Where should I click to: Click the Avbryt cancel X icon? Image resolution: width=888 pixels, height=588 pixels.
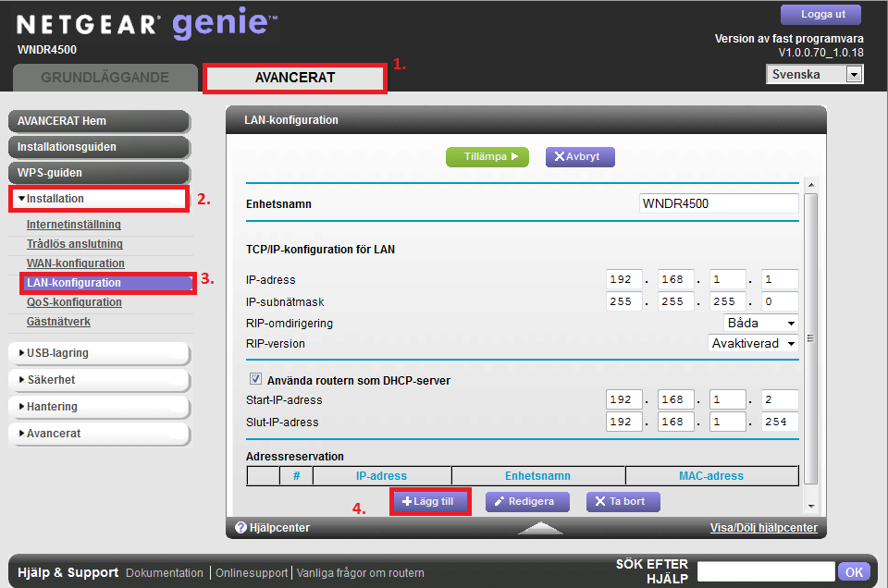point(561,156)
